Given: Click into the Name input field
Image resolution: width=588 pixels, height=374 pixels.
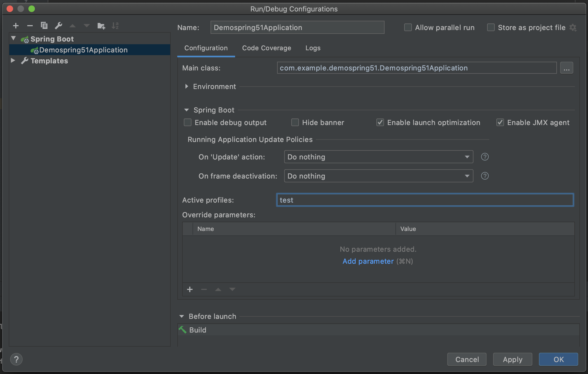Looking at the screenshot, I should 297,27.
